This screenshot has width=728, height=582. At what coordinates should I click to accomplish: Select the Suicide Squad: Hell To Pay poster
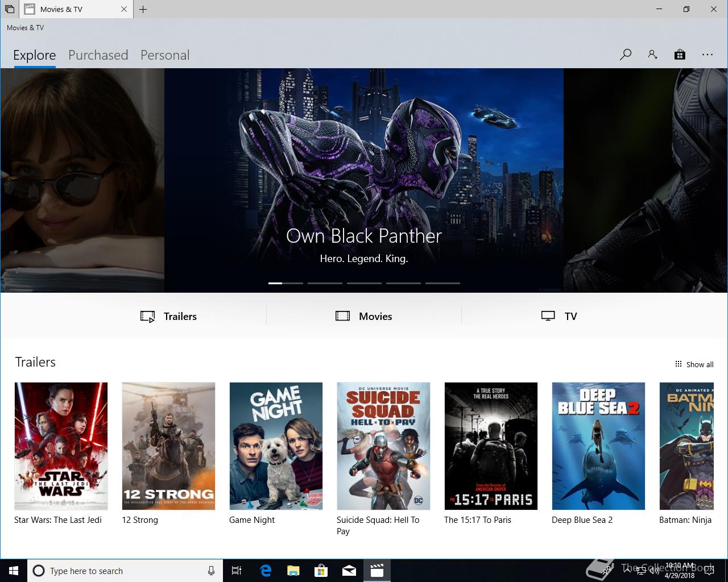383,446
